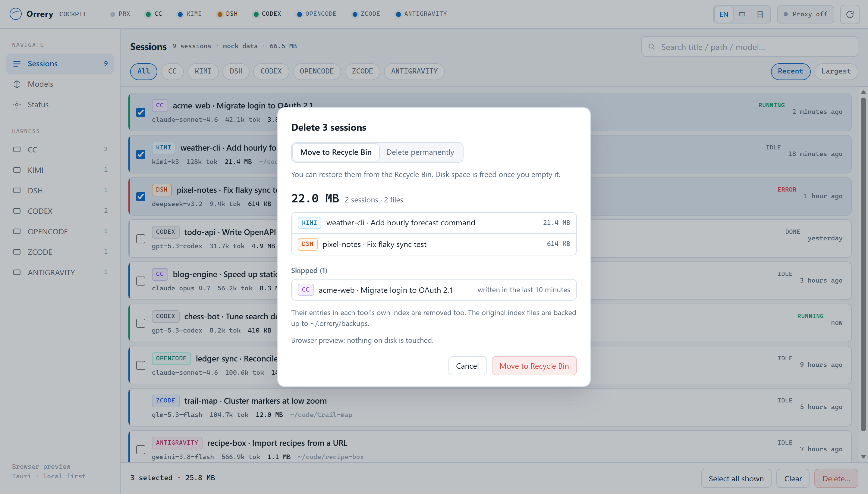This screenshot has height=494, width=868.
Task: Click the KIMI harness icon in sidebar
Action: [17, 170]
